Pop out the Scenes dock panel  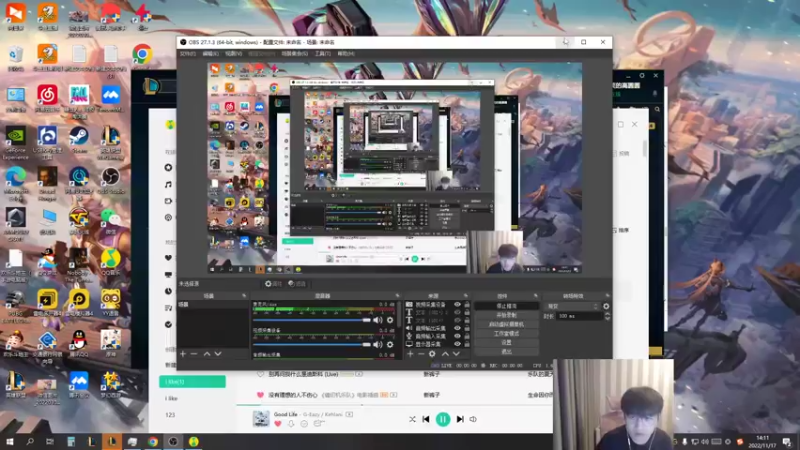click(x=244, y=296)
